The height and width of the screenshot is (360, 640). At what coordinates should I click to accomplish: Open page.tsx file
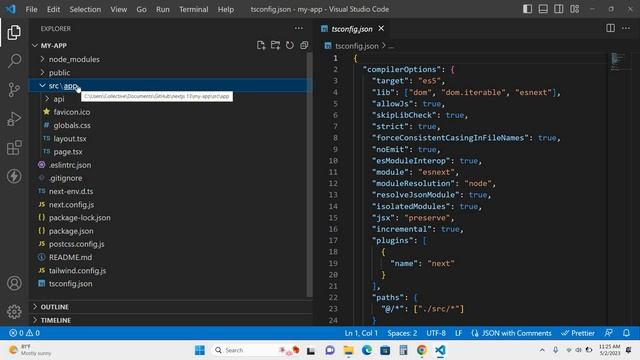click(x=68, y=151)
